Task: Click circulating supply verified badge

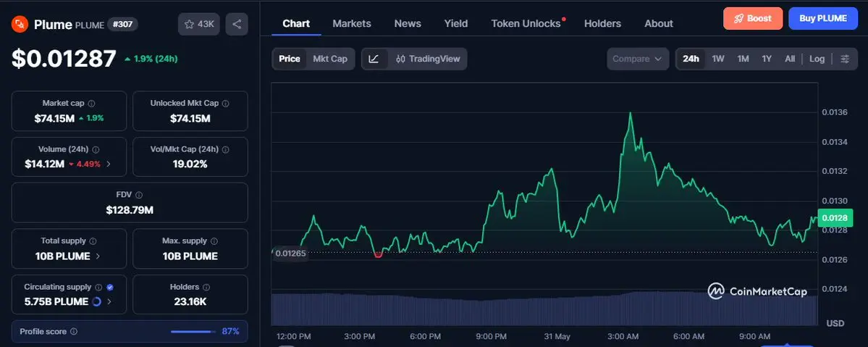Action: (x=109, y=287)
